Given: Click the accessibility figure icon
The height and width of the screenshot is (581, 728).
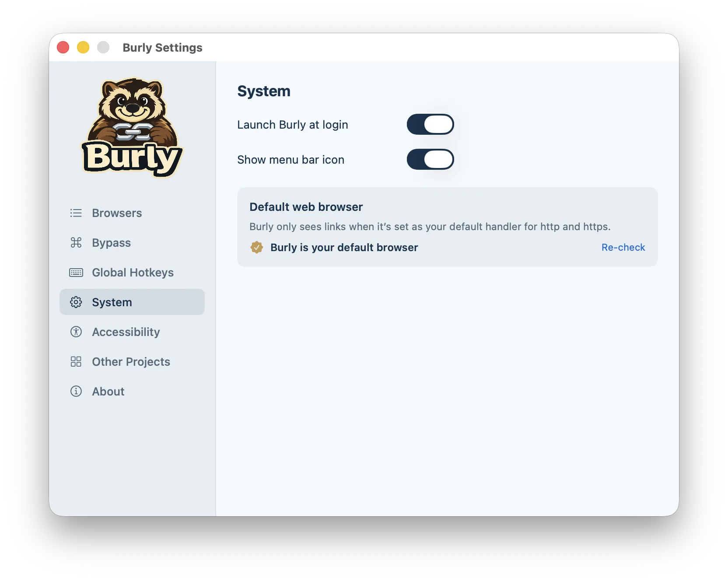Looking at the screenshot, I should (x=76, y=332).
